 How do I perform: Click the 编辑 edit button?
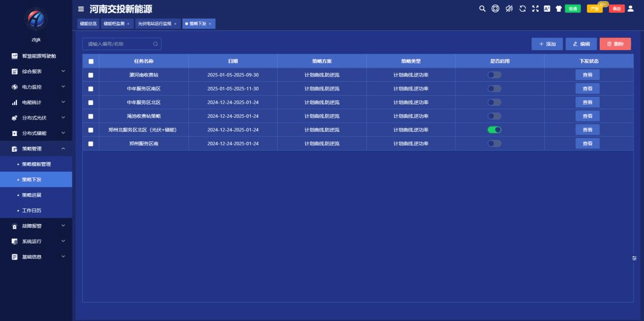pos(581,44)
